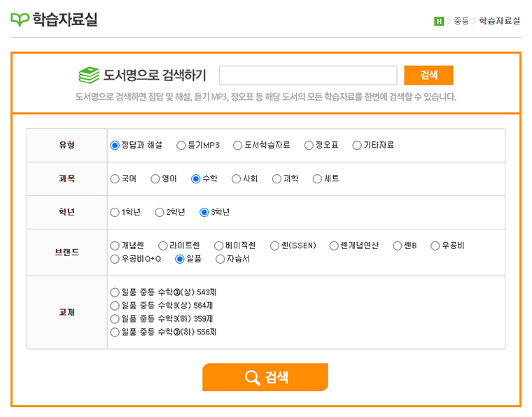The height and width of the screenshot is (417, 532).
Task: Choose textbook 일품 중등 수학3(하) 359제
Action: pos(115,319)
